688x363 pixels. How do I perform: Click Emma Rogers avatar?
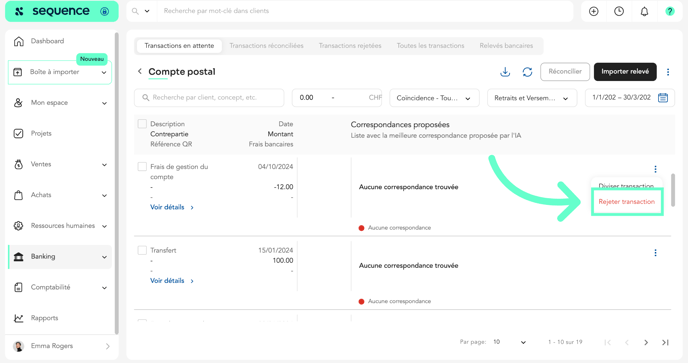(x=18, y=346)
